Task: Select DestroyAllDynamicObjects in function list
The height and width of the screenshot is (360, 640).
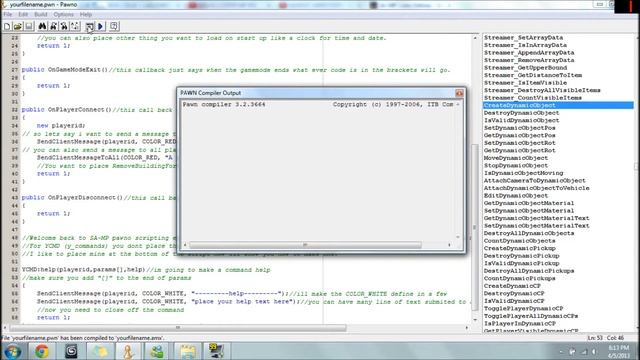Action: [529, 233]
